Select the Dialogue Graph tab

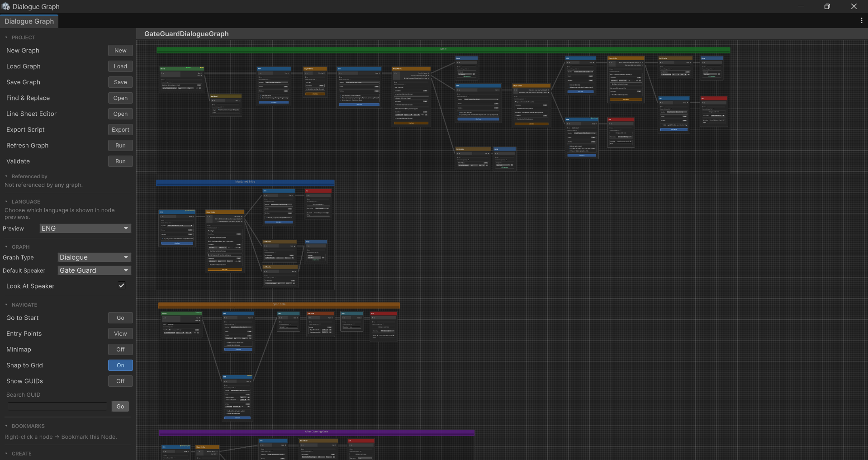coord(29,21)
